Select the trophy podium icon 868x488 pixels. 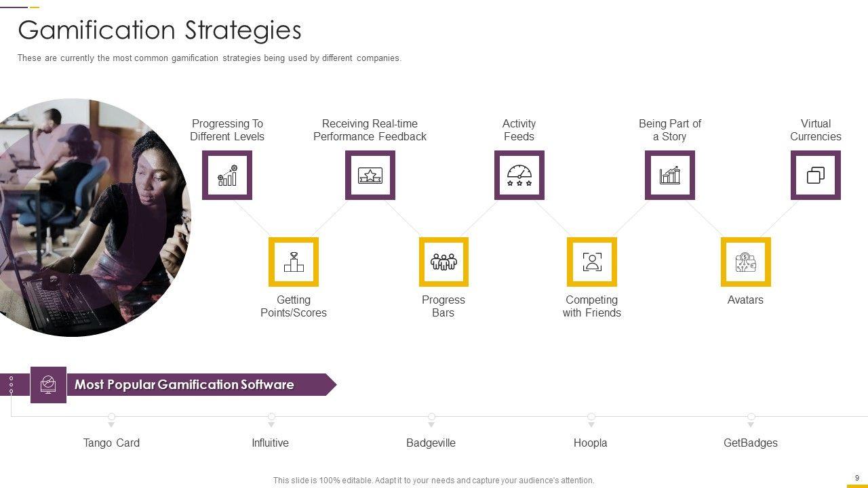point(294,262)
